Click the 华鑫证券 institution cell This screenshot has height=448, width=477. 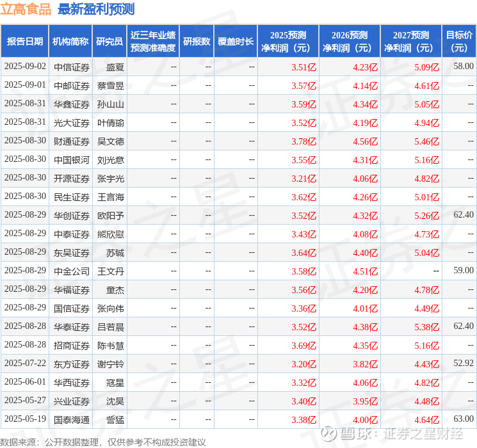pyautogui.click(x=72, y=104)
